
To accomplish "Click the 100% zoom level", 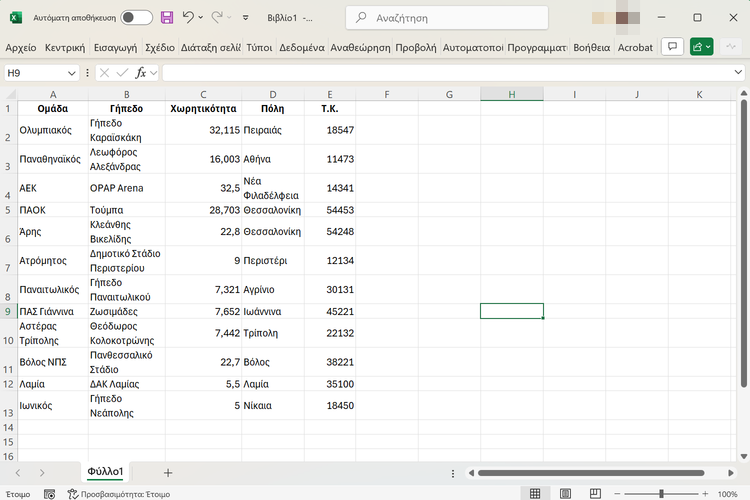I will pos(727,494).
